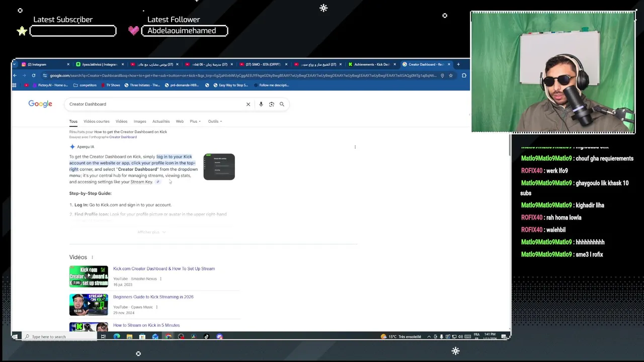Open the Follow me descripti... bookmark
644x362 pixels.
[x=271, y=85]
